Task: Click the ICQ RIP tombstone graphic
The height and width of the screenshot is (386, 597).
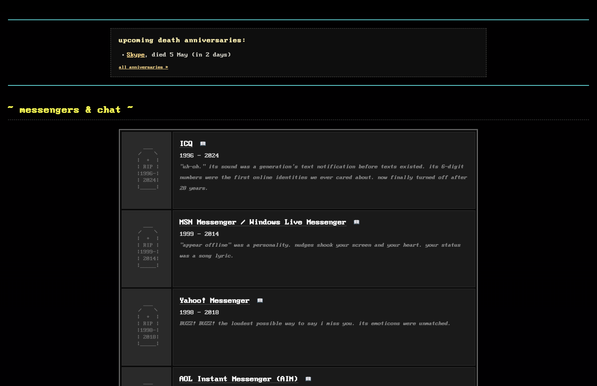Action: [148, 169]
